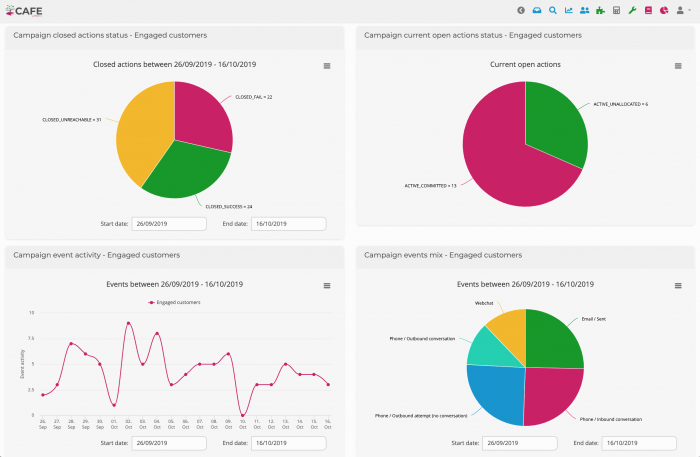Click Campaign events mix panel heading

point(443,255)
